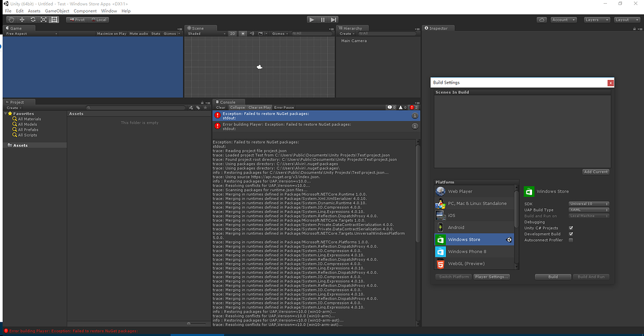The height and width of the screenshot is (336, 644).
Task: Click the Step forward button
Action: tap(334, 20)
